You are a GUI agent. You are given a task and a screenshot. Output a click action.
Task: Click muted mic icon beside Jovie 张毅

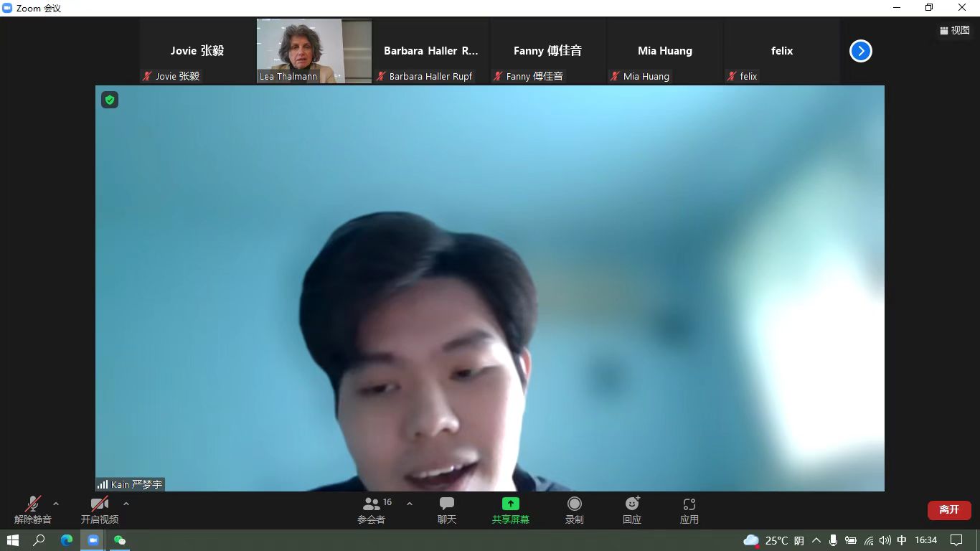[148, 76]
